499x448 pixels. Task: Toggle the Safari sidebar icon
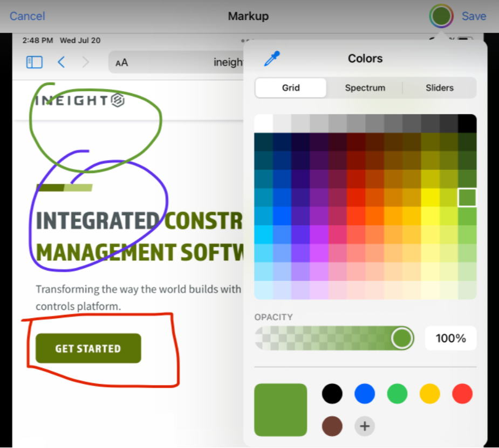coord(35,62)
